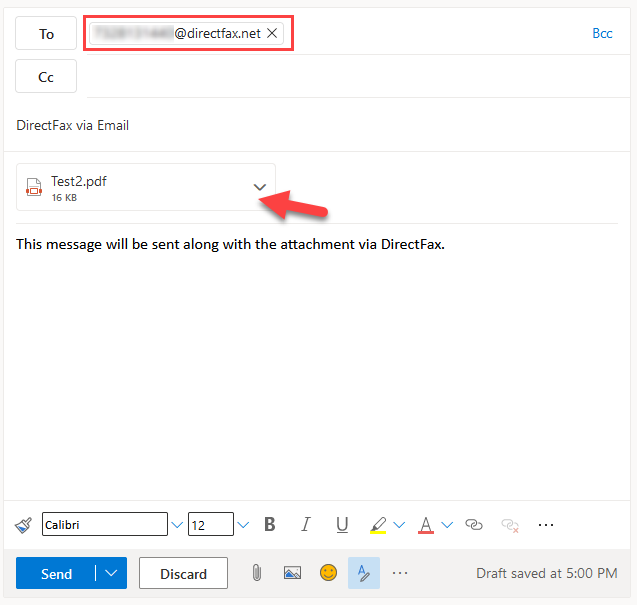Attach a file with paperclip icon
The width and height of the screenshot is (637, 605).
point(256,573)
